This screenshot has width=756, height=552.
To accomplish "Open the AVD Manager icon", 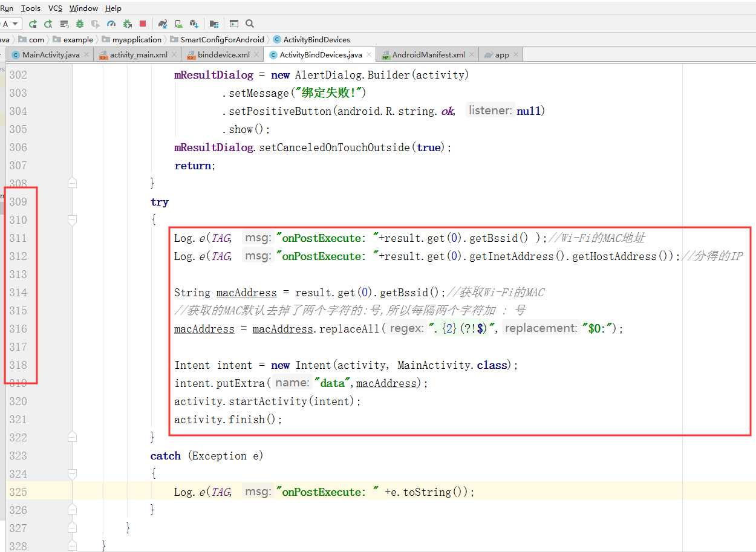I will click(x=178, y=24).
